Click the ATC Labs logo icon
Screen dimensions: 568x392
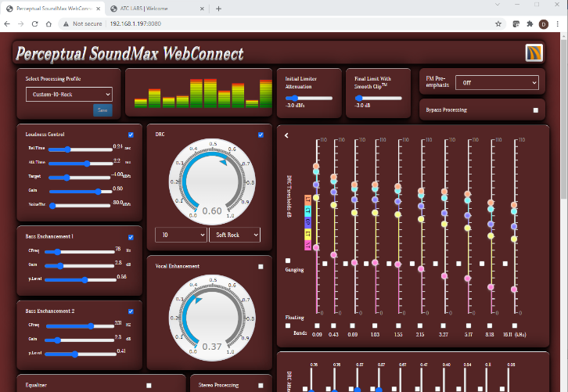[x=534, y=53]
